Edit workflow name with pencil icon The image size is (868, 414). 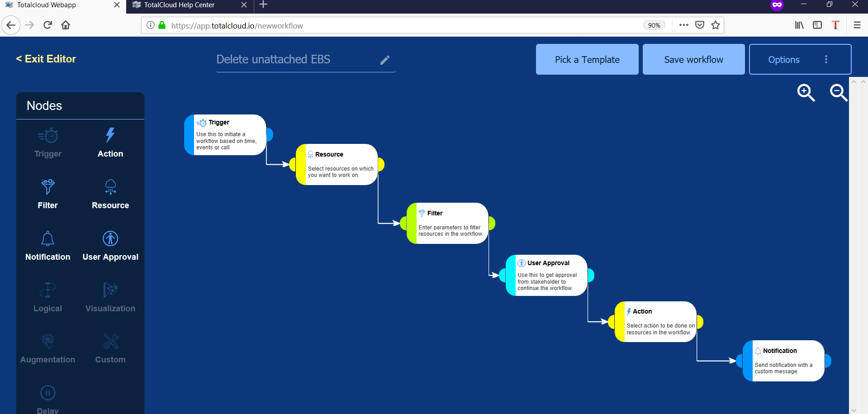click(x=385, y=60)
